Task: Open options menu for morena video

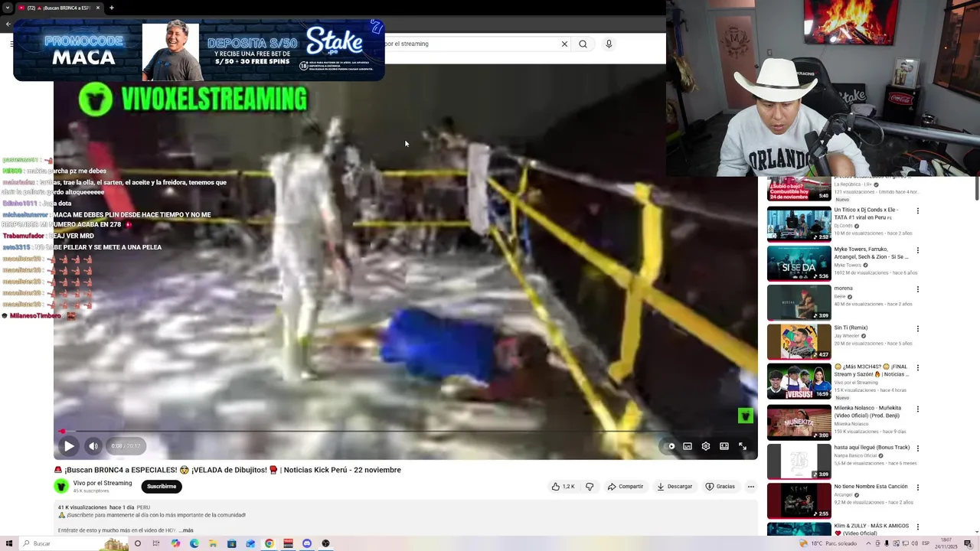Action: (917, 289)
